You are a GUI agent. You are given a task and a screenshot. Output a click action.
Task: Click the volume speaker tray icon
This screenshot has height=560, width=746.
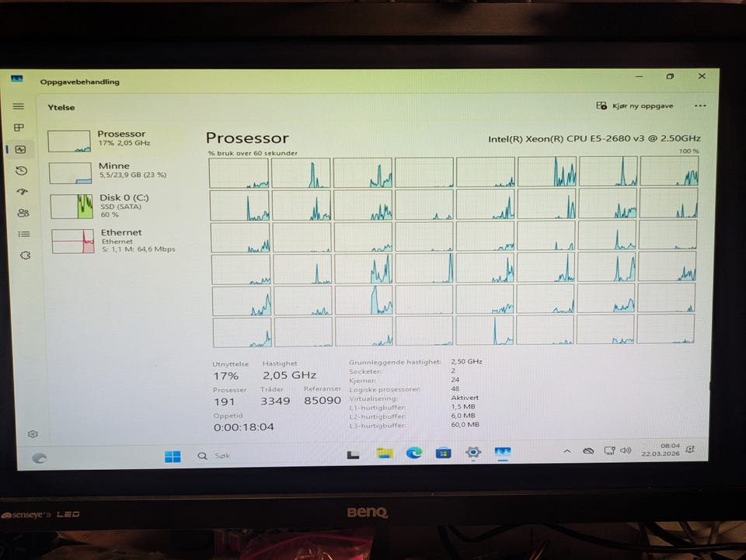pos(626,450)
